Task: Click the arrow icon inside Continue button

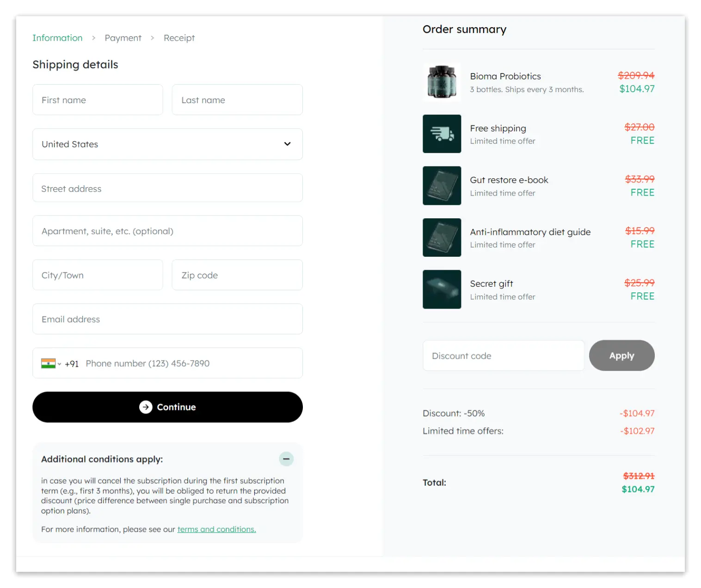Action: click(146, 407)
